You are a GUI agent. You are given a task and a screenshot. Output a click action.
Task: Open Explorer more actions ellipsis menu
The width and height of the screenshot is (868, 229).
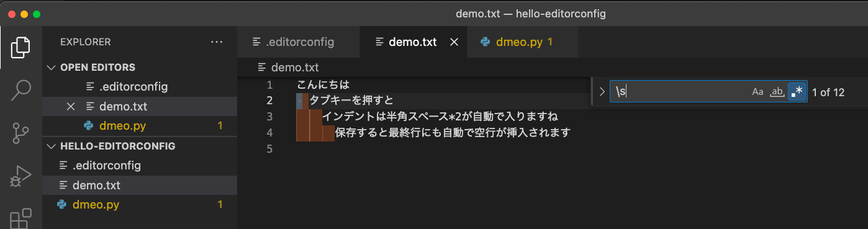(216, 42)
